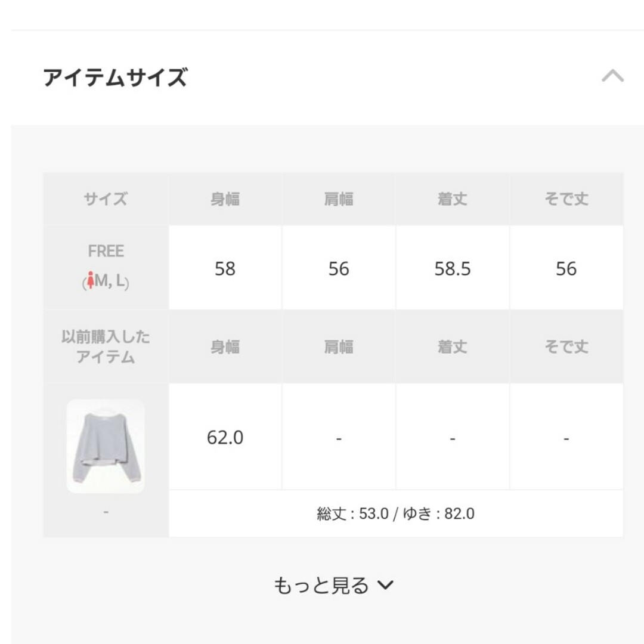Click the 総丈 53.0 / ゆき 82.0 text
This screenshot has height=644, width=644.
coord(395,514)
